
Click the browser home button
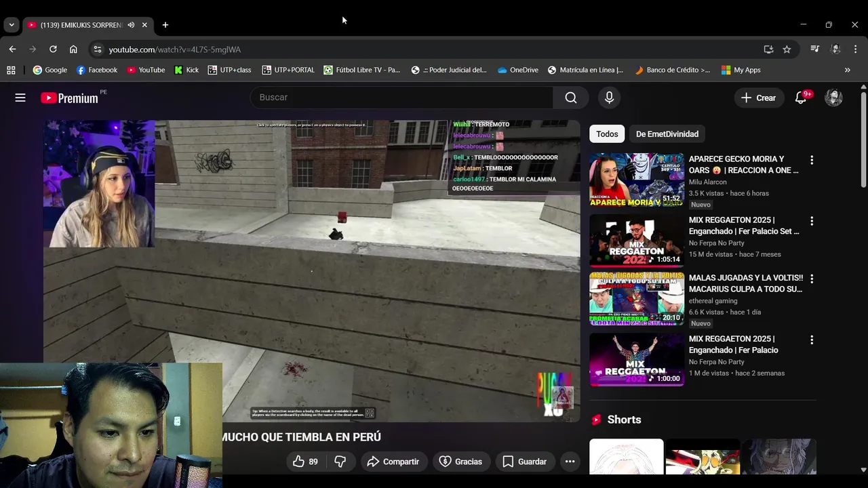(x=73, y=49)
